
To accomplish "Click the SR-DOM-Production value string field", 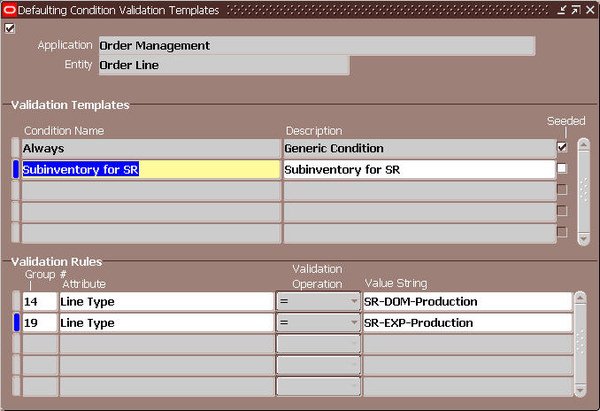I will [467, 302].
